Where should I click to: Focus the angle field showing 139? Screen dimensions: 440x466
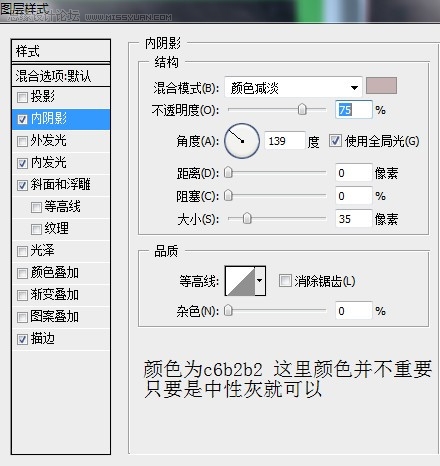click(285, 141)
